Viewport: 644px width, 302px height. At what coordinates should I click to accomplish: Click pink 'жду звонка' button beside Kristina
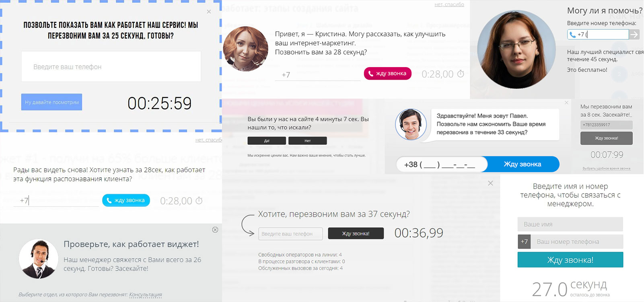pyautogui.click(x=387, y=74)
